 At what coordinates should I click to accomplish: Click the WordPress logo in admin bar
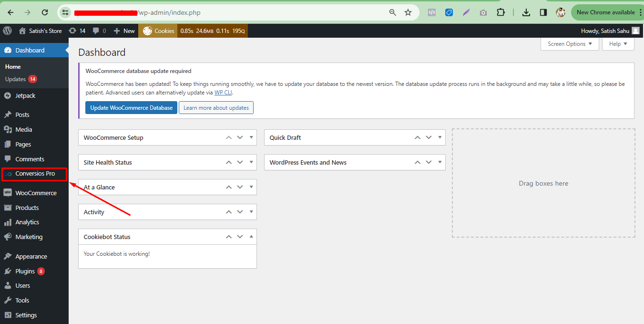point(7,31)
